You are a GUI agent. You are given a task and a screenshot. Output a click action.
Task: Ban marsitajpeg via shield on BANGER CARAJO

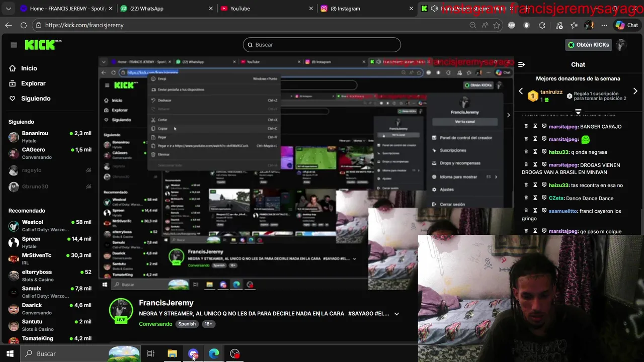(x=544, y=127)
